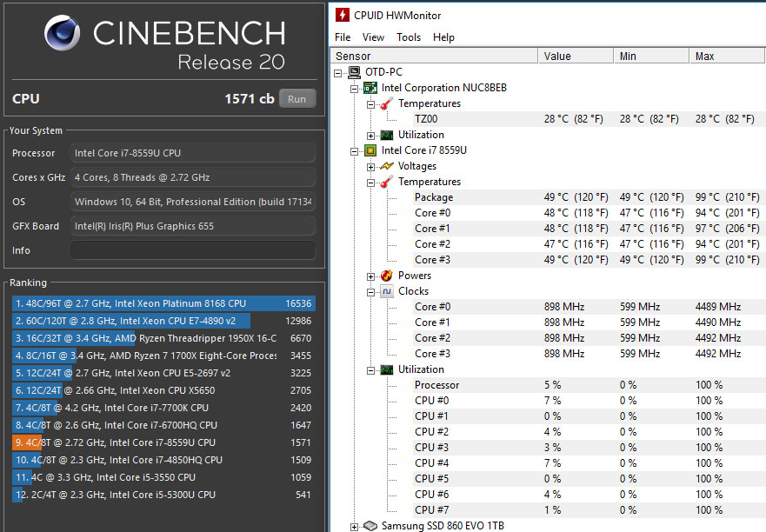Collapse the Intel Core i7 8559U node
766x532 pixels.
tap(354, 151)
